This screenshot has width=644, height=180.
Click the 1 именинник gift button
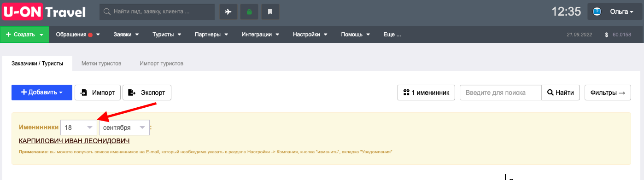click(x=426, y=93)
